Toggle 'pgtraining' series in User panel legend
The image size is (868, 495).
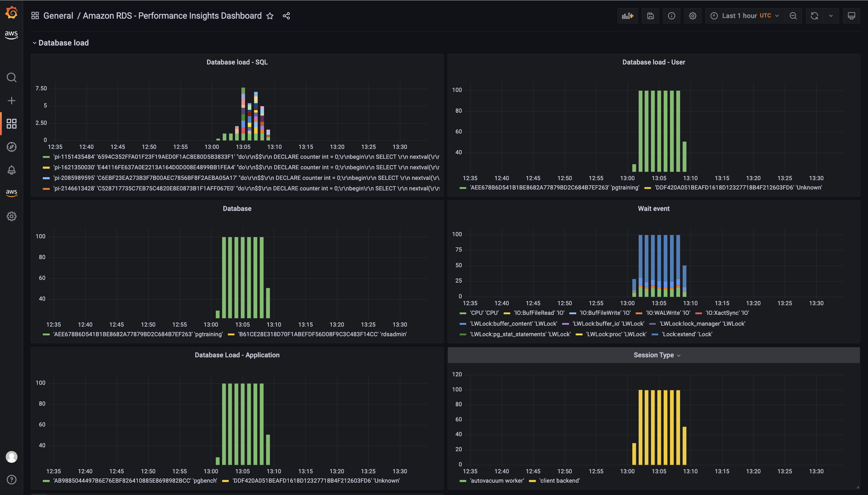[x=554, y=188]
